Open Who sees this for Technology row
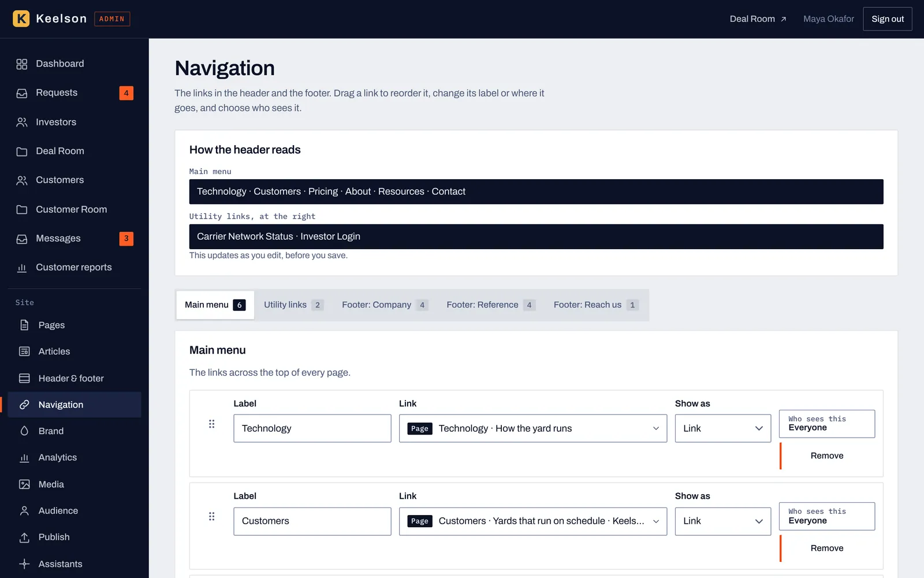 click(827, 424)
